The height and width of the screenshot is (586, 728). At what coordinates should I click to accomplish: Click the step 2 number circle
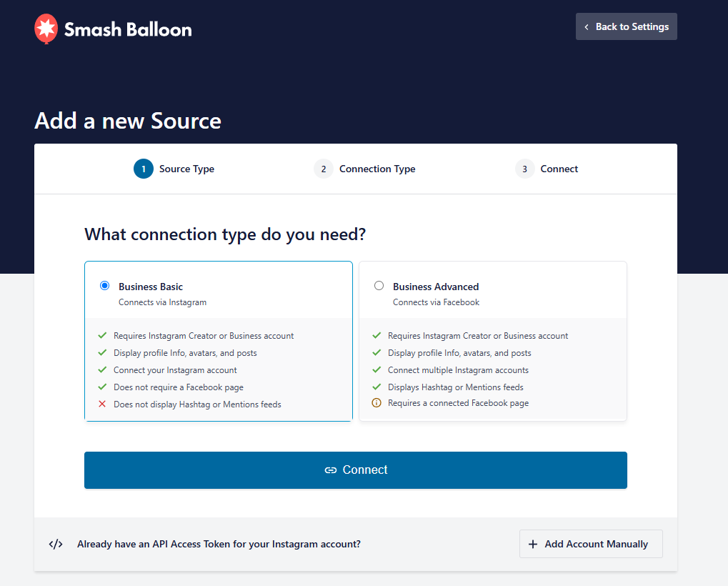pyautogui.click(x=324, y=169)
